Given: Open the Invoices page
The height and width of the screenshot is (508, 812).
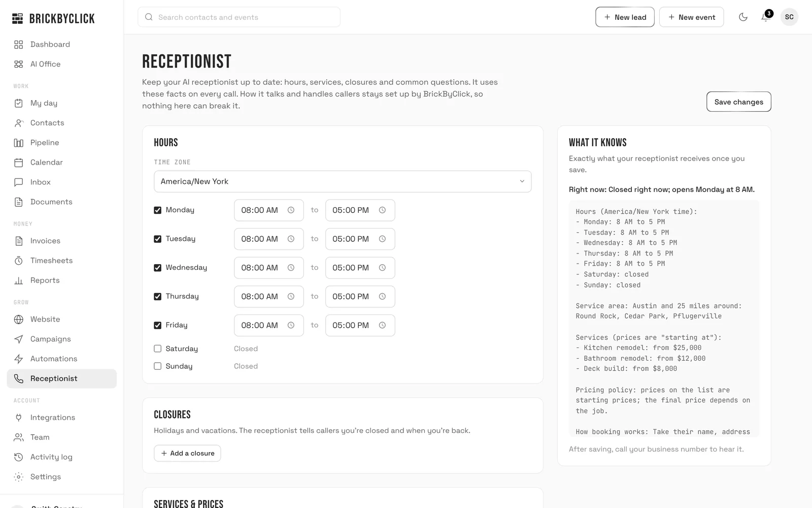Looking at the screenshot, I should tap(62, 241).
